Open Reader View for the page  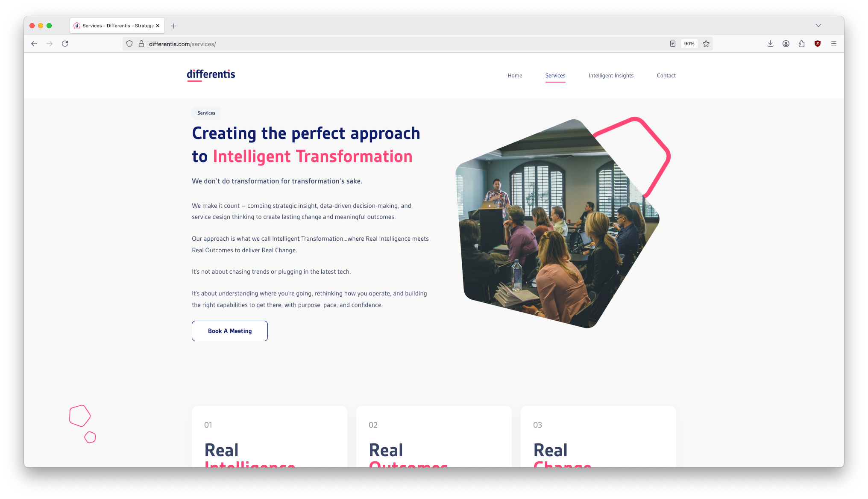(672, 44)
